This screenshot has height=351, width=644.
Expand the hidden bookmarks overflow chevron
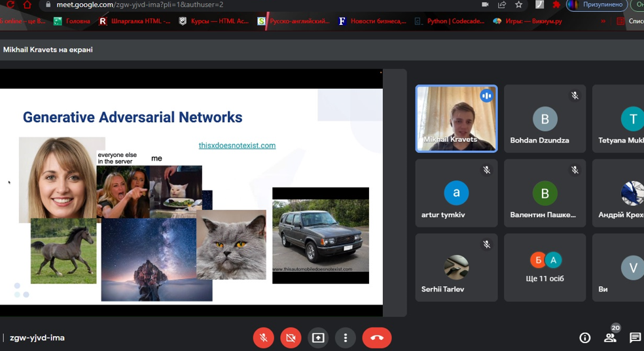pyautogui.click(x=603, y=21)
